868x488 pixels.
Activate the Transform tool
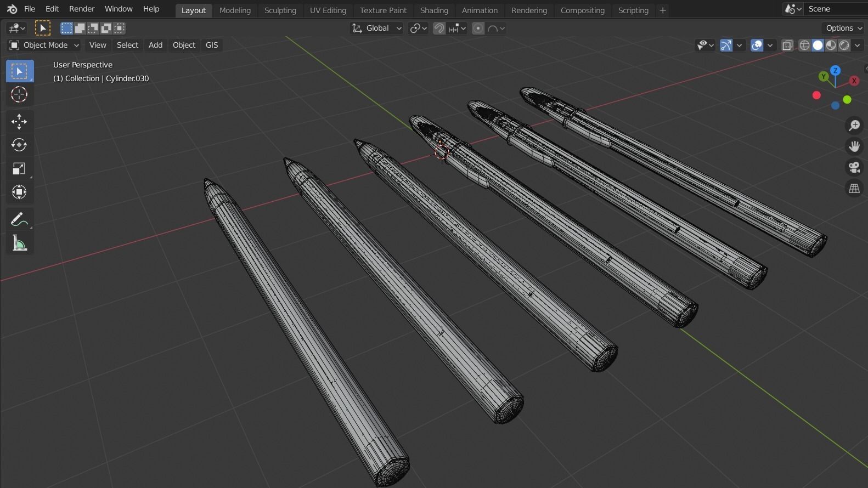click(x=19, y=192)
